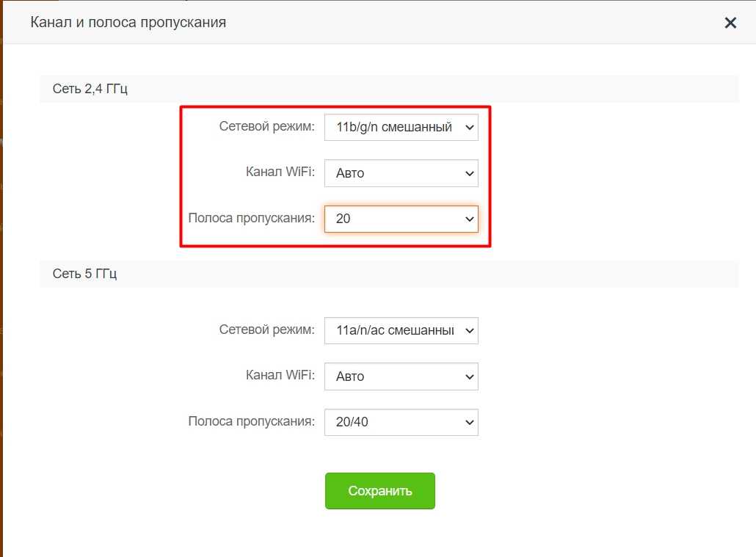The height and width of the screenshot is (557, 756).
Task: Open 2.4 GHz Полоса пропускания dropdown
Action: [x=401, y=219]
